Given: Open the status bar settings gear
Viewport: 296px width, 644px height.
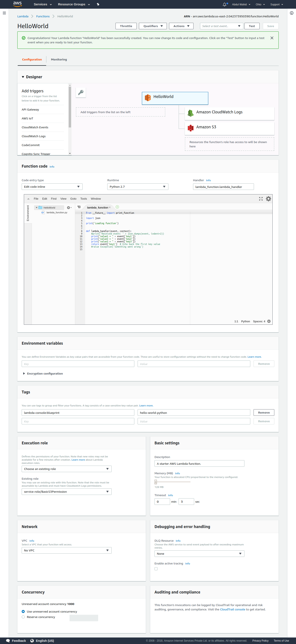Looking at the screenshot, I should pyautogui.click(x=269, y=321).
